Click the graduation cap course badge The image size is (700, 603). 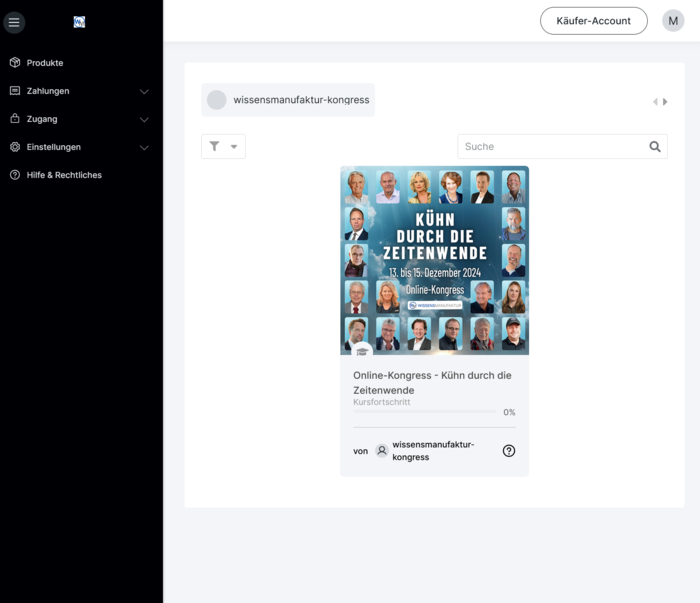tap(362, 351)
